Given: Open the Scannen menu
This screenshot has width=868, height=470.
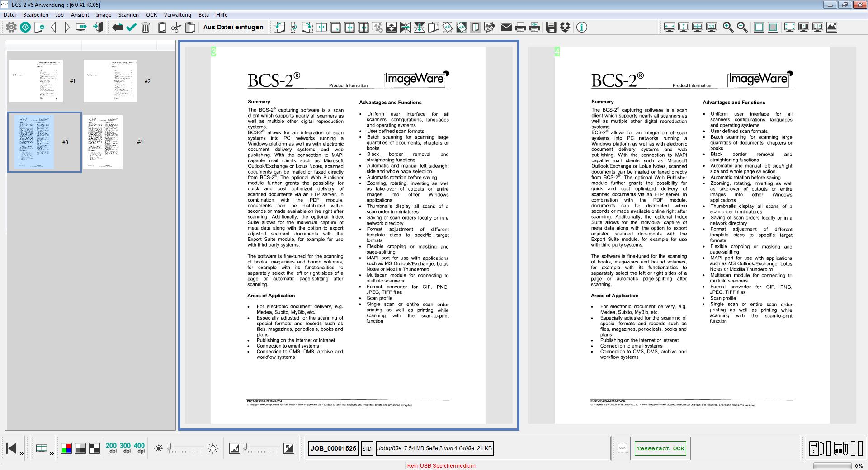Looking at the screenshot, I should [x=128, y=14].
